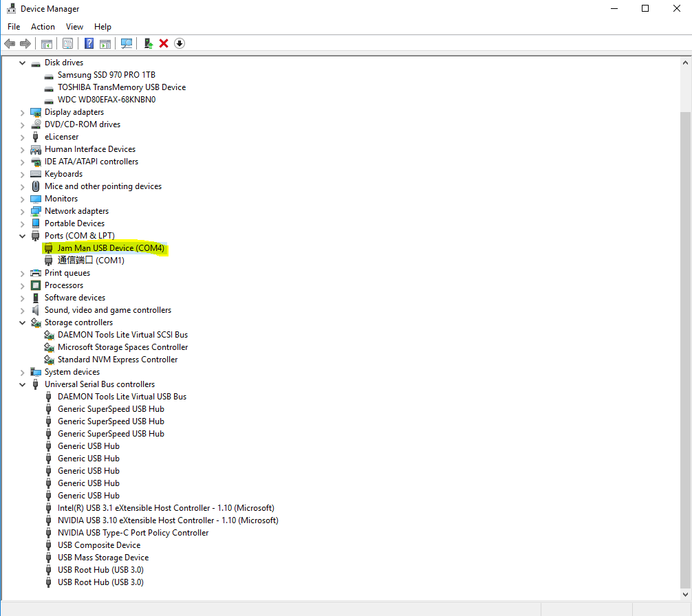Click the Action pane toolbar icon
Viewport: 692px width, 616px height.
click(105, 43)
